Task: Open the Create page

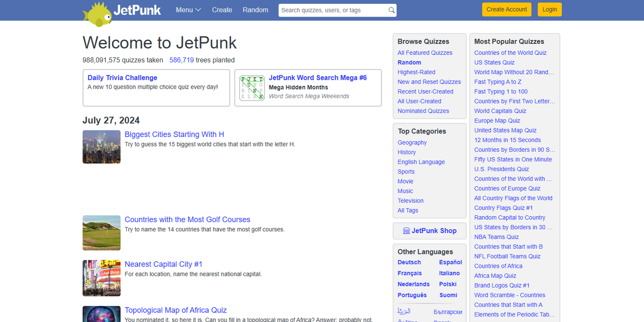Action: 222,10
